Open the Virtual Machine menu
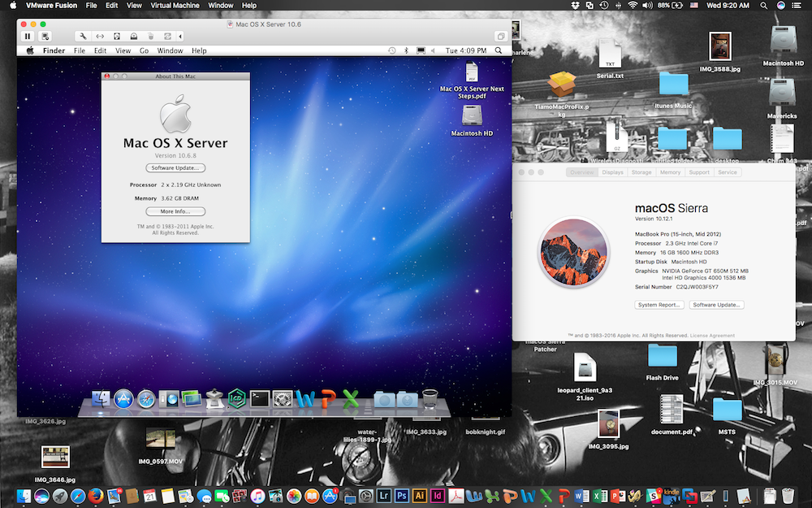The width and height of the screenshot is (812, 508). [x=174, y=6]
